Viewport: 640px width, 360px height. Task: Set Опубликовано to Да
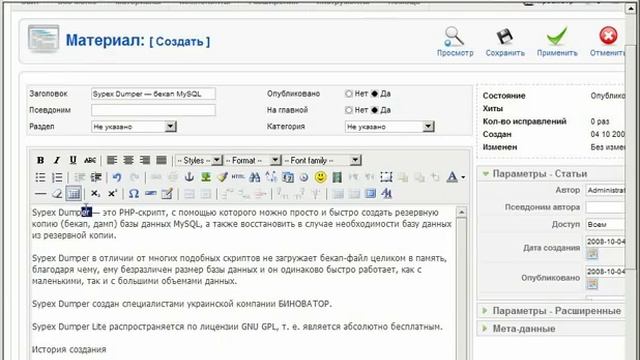[x=374, y=93]
